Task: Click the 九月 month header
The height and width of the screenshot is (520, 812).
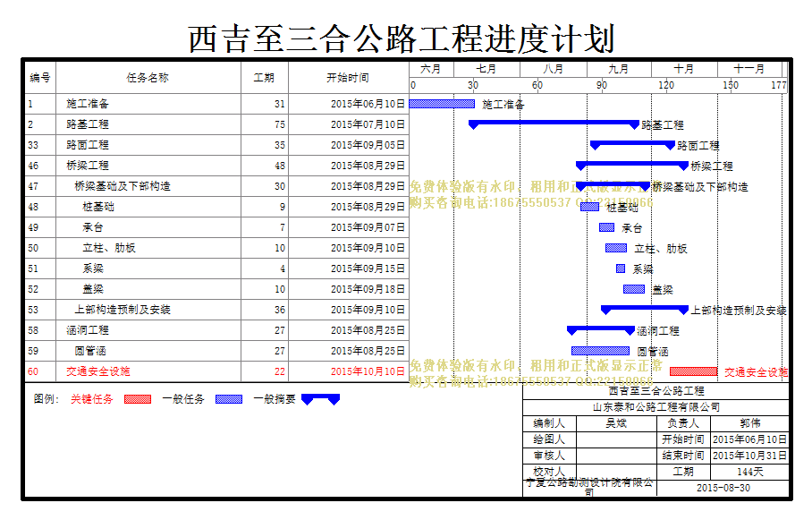Action: point(619,69)
